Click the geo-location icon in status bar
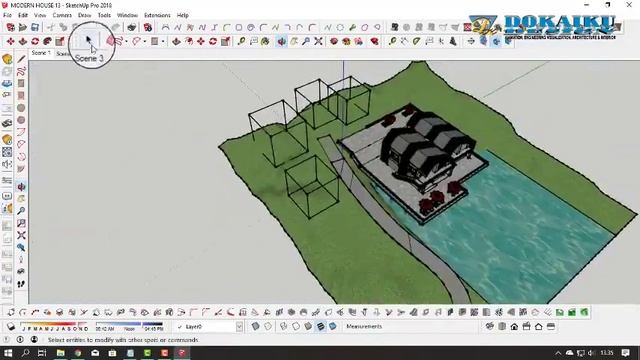Image resolution: width=640 pixels, height=360 pixels. point(20,340)
